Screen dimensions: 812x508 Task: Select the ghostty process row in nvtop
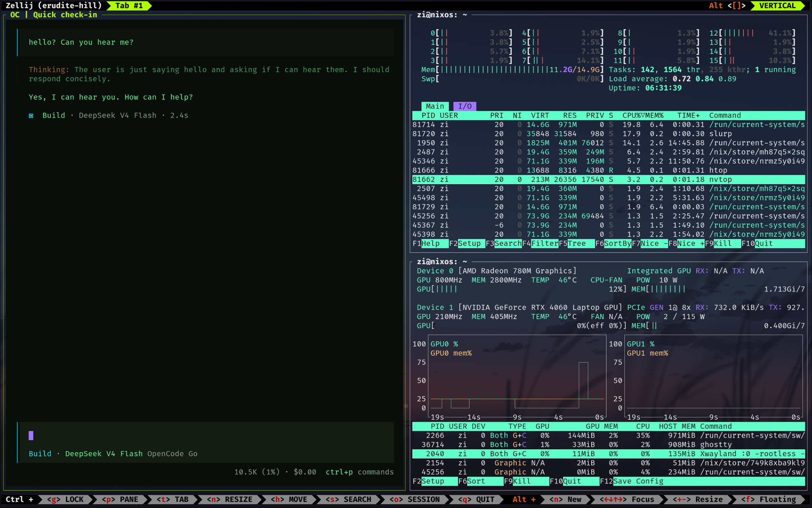[609, 445]
